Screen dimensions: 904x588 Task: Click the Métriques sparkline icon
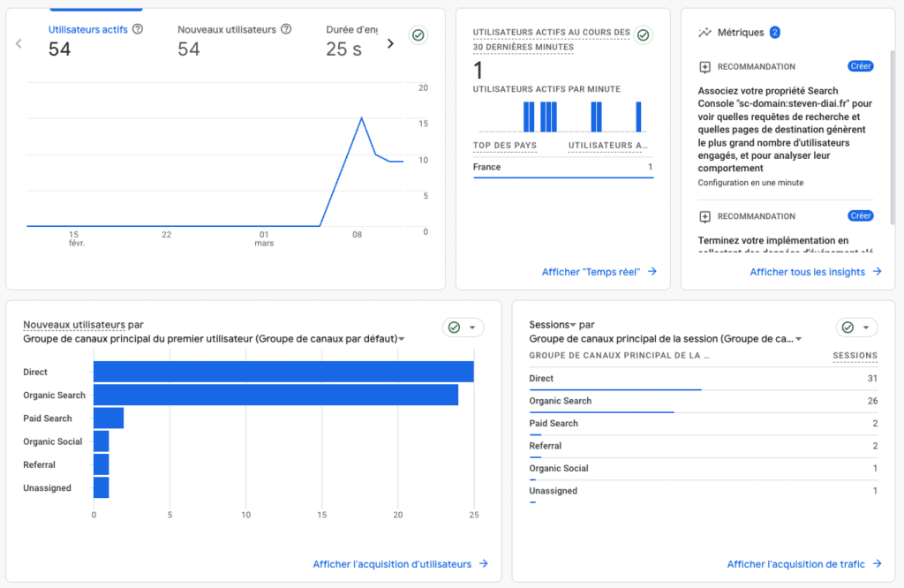click(704, 33)
